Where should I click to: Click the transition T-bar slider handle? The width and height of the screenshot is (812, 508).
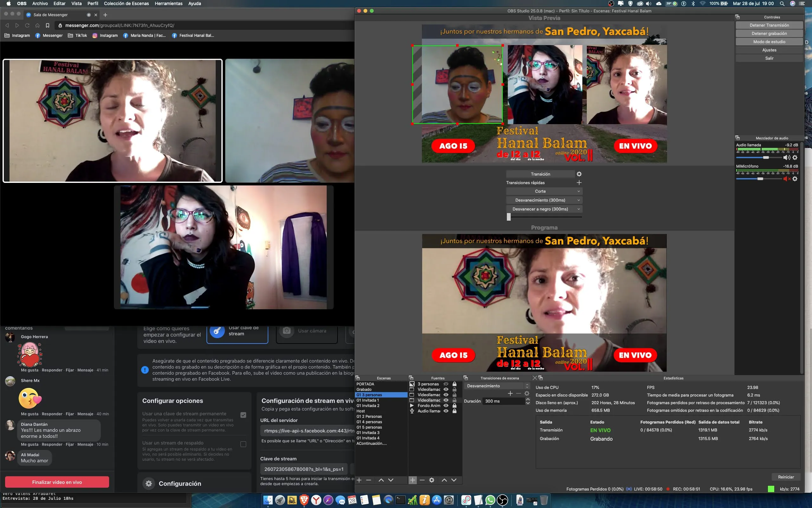coord(509,217)
